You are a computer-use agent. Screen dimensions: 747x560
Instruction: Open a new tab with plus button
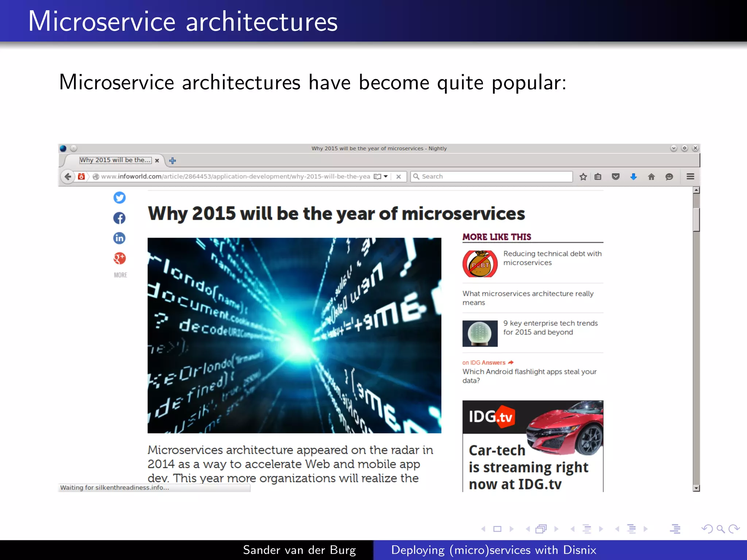click(x=173, y=160)
